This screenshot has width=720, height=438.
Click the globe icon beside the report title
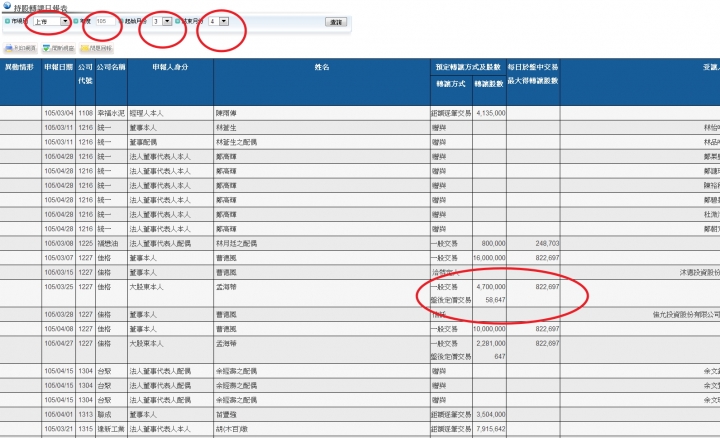6,6
